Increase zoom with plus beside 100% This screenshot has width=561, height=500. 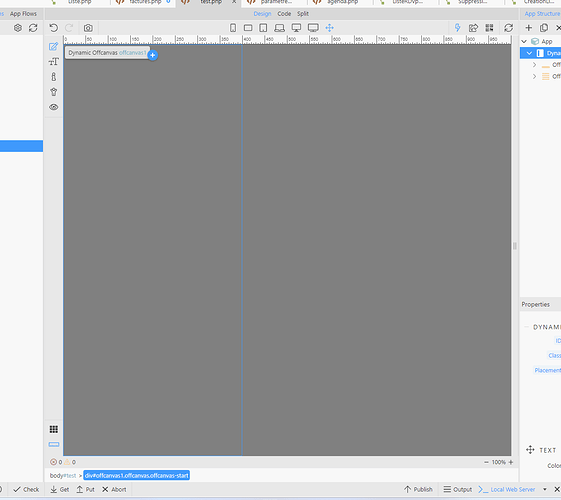pos(511,462)
